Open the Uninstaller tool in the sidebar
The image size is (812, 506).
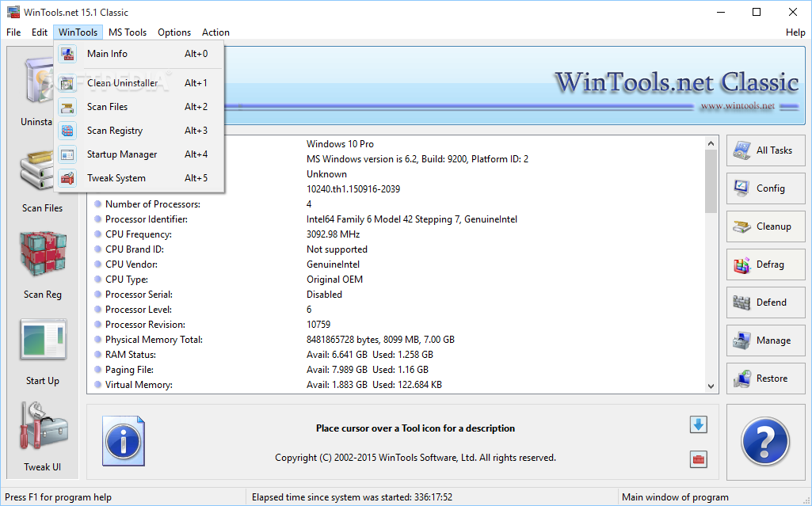coord(36,90)
